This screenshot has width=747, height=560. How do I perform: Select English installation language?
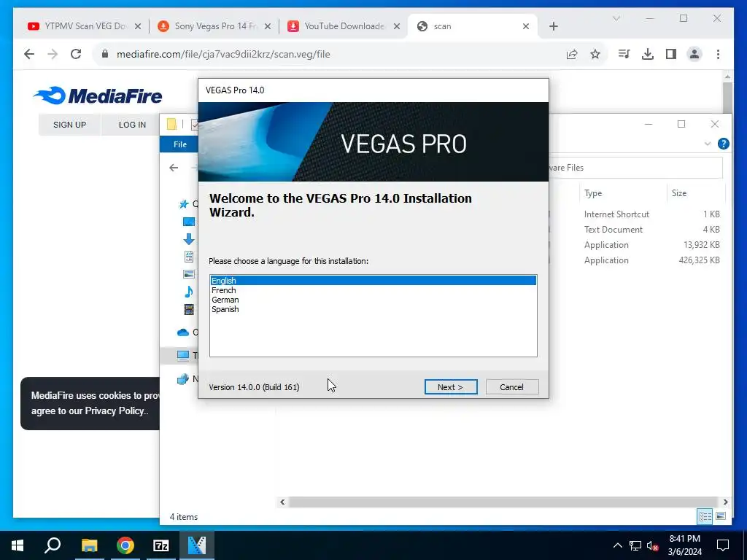[373, 281]
